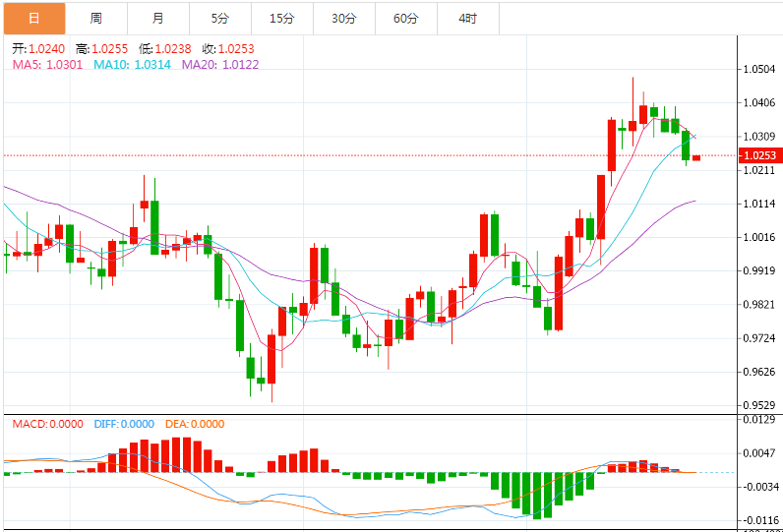Click the 1.0309 price axis label
This screenshot has height=532, width=783.
coord(759,137)
